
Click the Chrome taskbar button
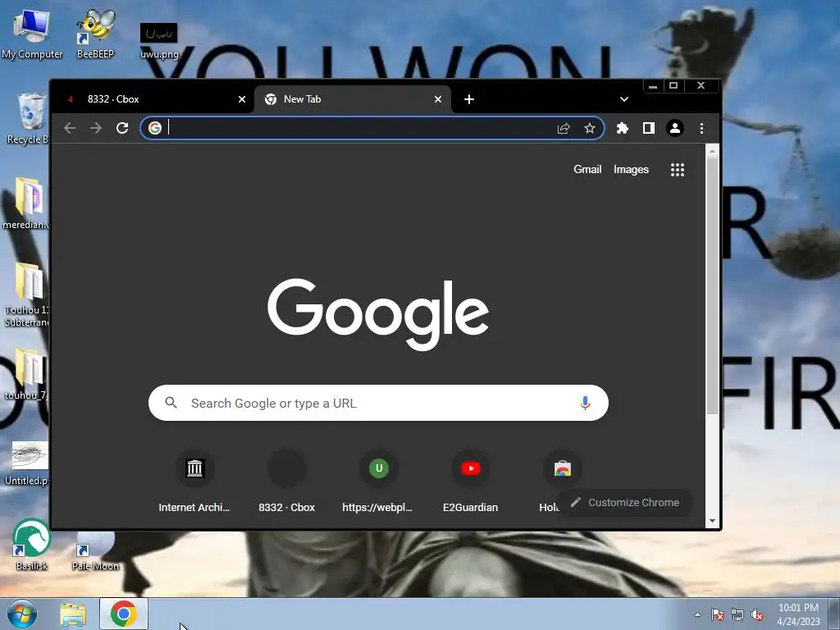[124, 614]
